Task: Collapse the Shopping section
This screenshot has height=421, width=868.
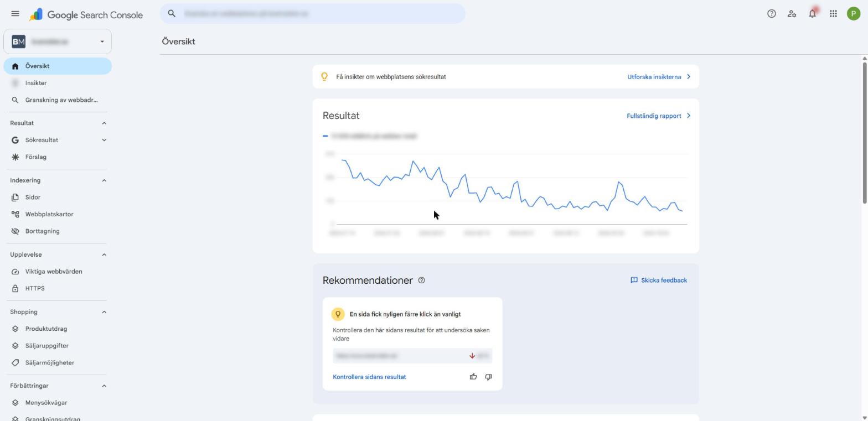Action: point(104,312)
